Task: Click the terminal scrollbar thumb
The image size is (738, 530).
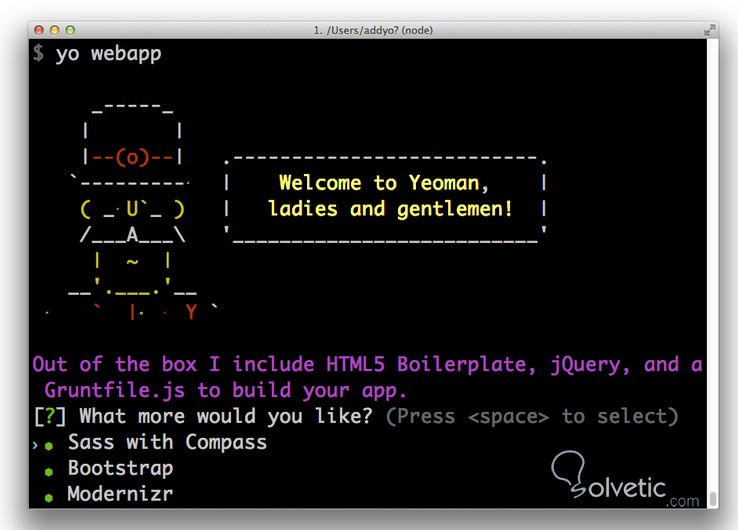Action: tap(713, 498)
